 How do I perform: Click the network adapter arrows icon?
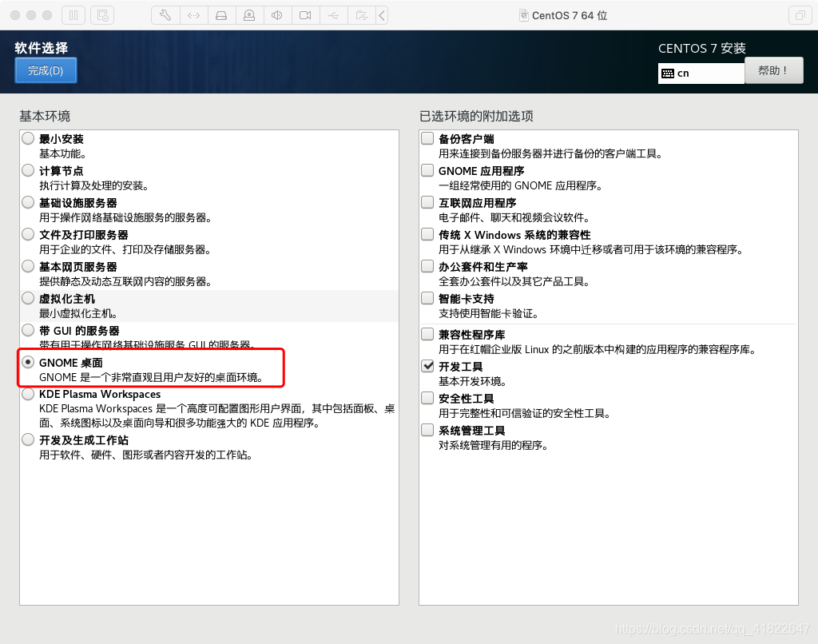pyautogui.click(x=193, y=15)
